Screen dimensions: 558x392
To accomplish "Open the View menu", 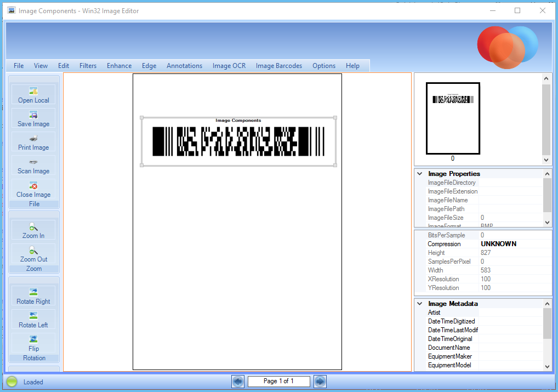I will pos(41,65).
